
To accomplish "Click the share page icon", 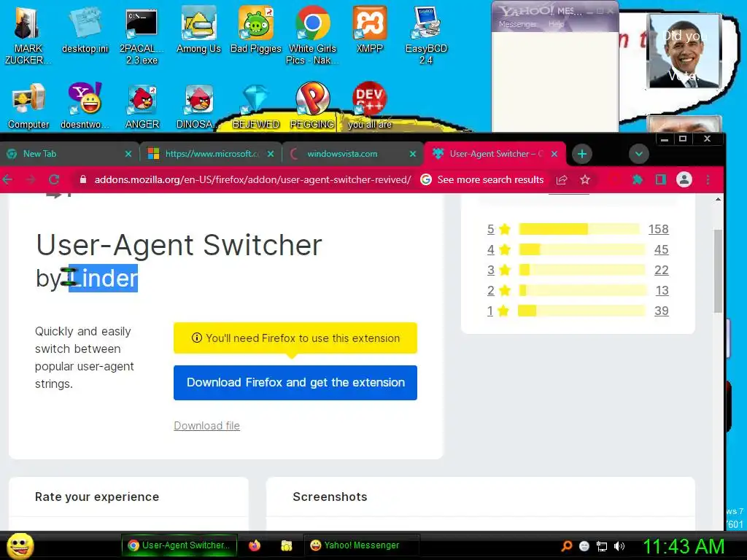I will point(562,179).
